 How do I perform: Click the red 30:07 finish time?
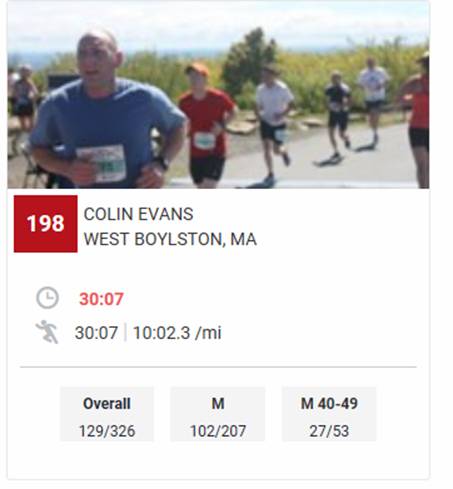click(101, 299)
